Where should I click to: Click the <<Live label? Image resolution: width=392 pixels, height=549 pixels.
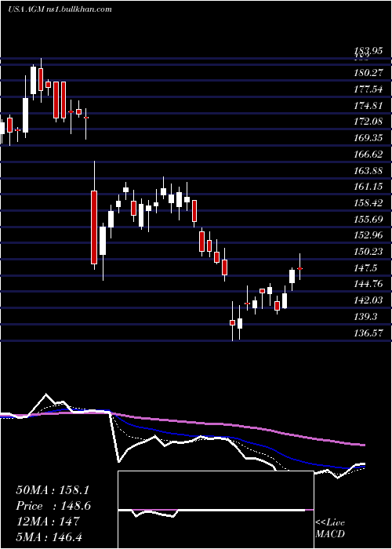click(330, 523)
